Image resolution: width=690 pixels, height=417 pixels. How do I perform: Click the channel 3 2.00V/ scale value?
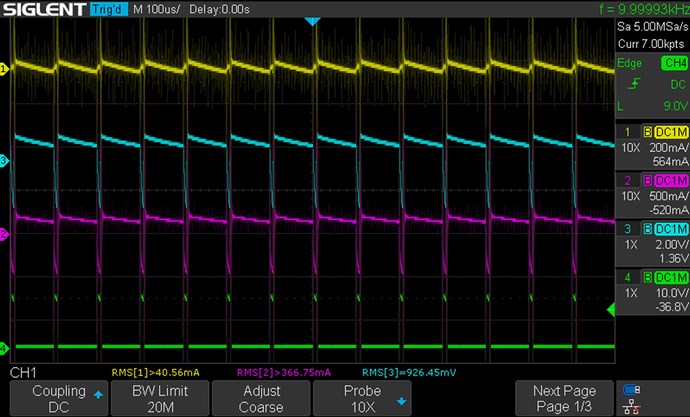pos(671,245)
